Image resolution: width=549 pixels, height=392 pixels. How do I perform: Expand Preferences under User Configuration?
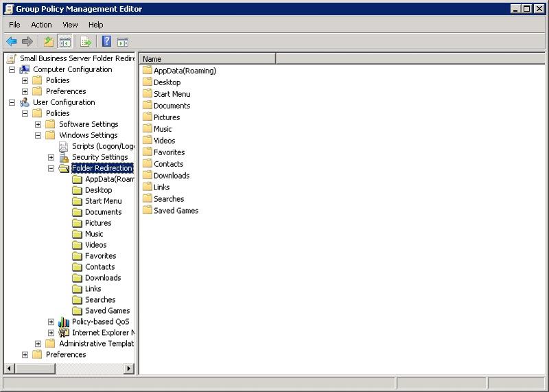coord(25,354)
